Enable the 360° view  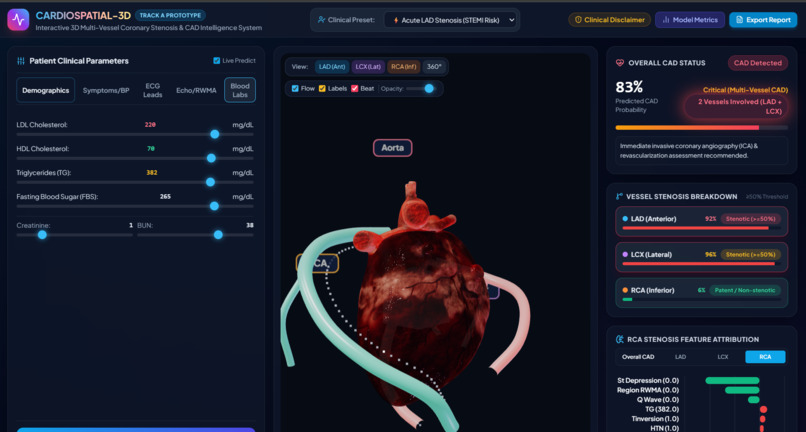point(434,67)
